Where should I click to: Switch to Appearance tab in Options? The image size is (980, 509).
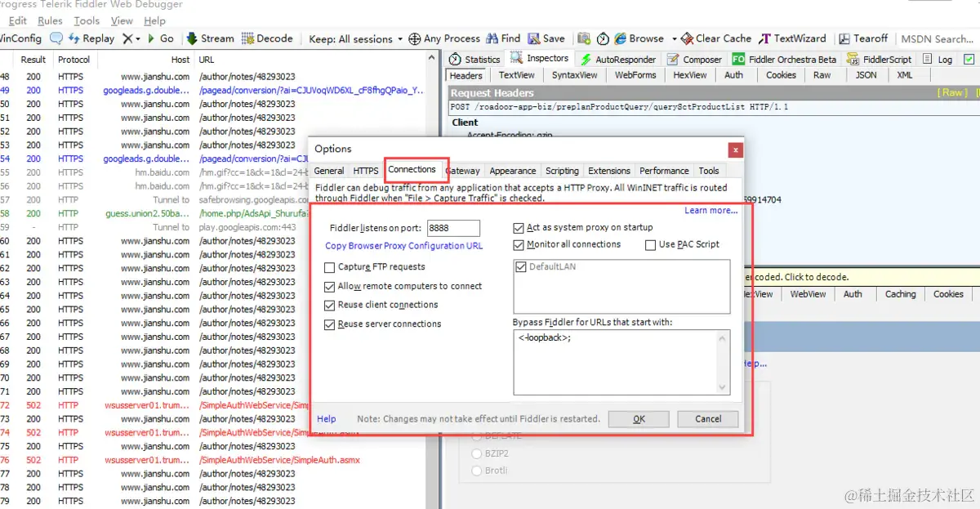(513, 171)
